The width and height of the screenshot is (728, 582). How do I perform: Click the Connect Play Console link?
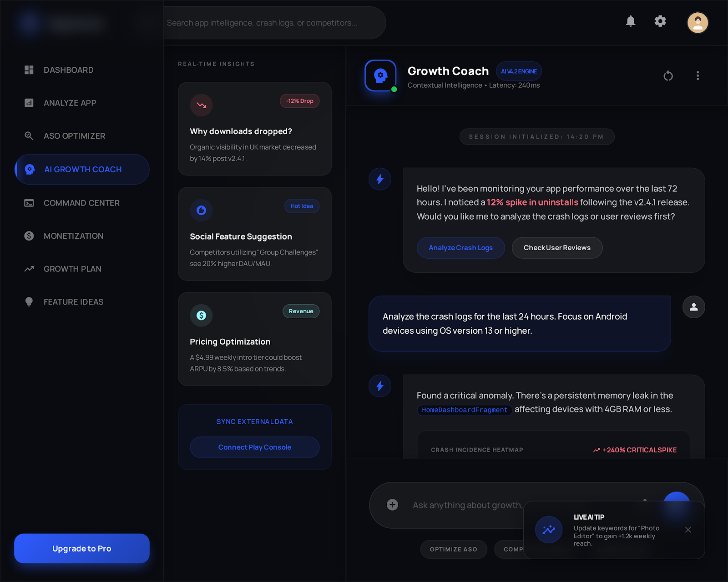[254, 447]
